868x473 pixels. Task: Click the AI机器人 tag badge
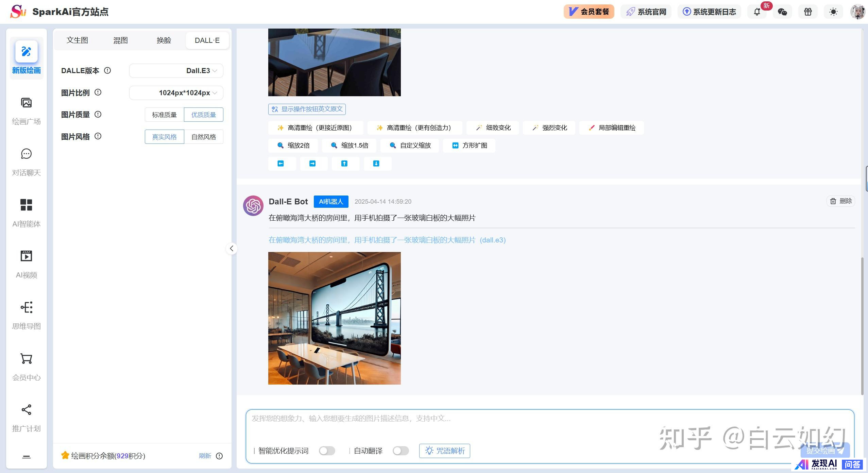point(331,202)
